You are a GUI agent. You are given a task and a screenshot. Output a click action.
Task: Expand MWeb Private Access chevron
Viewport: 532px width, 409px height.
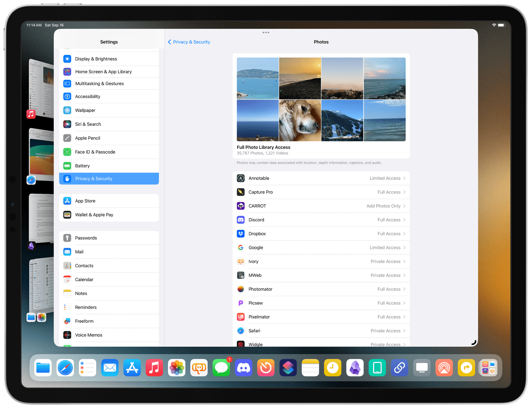point(404,275)
